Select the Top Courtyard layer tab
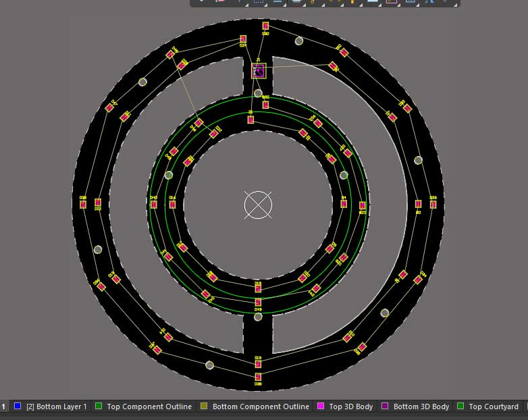 493,406
